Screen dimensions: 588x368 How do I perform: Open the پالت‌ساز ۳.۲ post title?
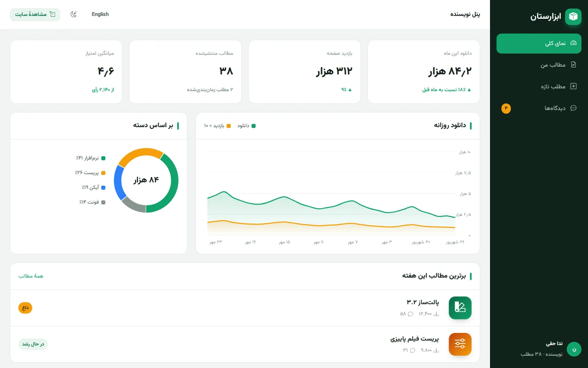[x=423, y=302]
